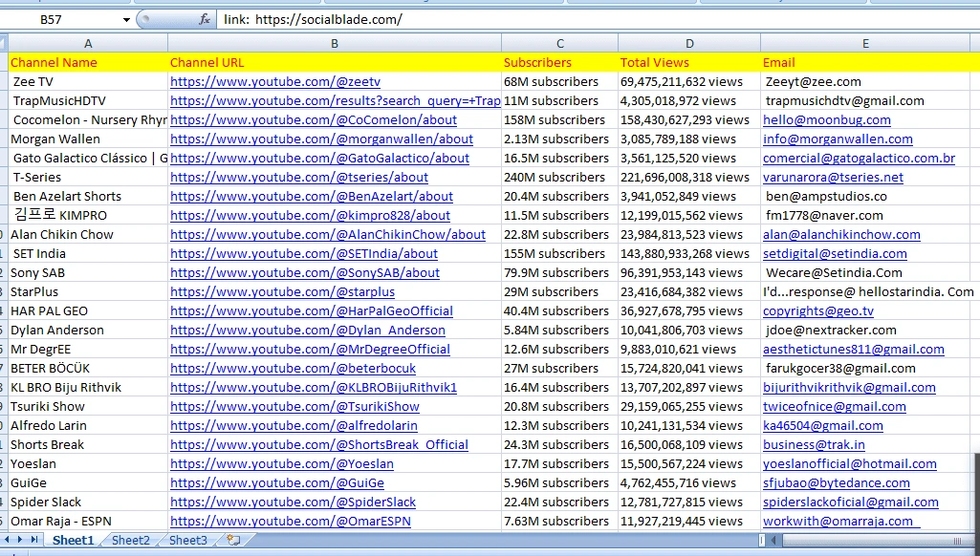Select the Channel URL header cell

coord(335,62)
